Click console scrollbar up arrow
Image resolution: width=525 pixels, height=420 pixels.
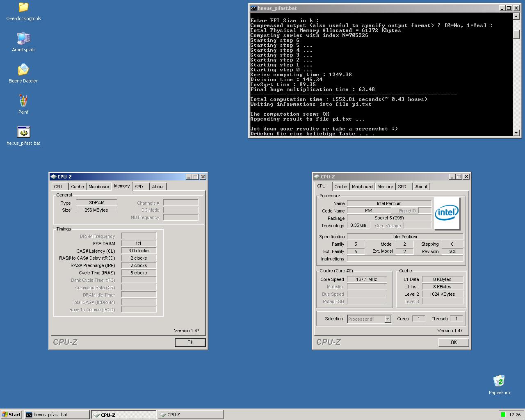(x=516, y=16)
